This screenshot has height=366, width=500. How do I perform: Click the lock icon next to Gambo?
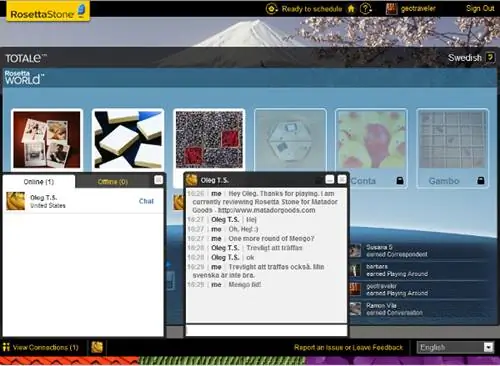click(481, 181)
